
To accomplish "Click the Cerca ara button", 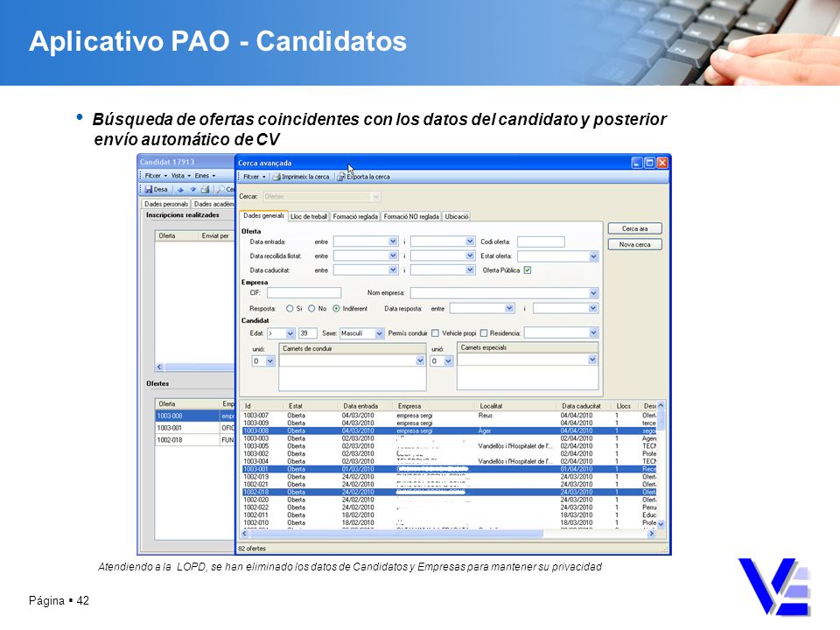I will point(635,228).
